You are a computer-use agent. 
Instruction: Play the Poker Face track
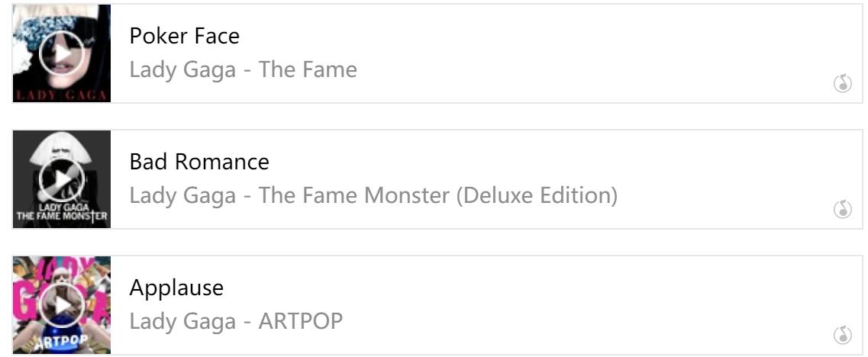(61, 53)
